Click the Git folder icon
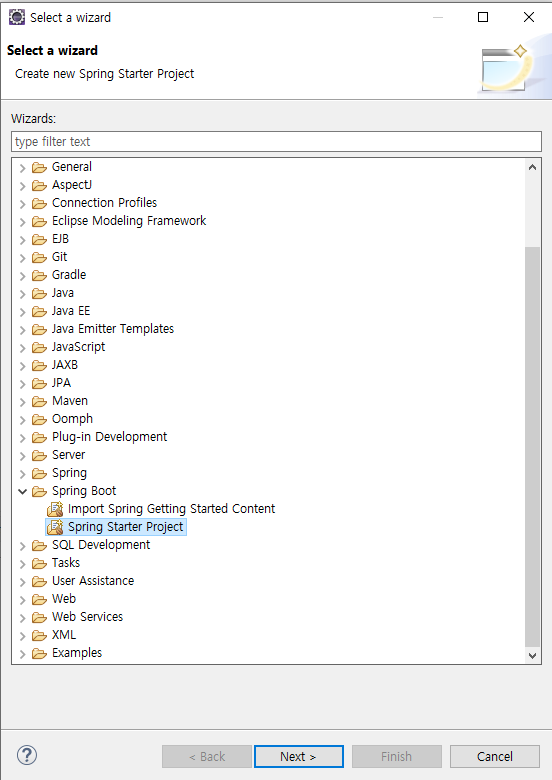Image resolution: width=552 pixels, height=780 pixels. click(39, 258)
